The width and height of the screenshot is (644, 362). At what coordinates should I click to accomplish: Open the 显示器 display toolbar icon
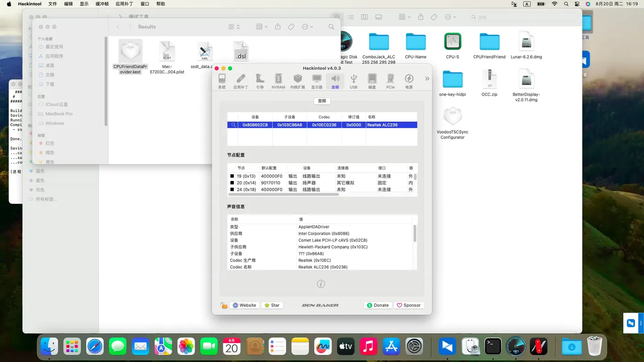(317, 81)
